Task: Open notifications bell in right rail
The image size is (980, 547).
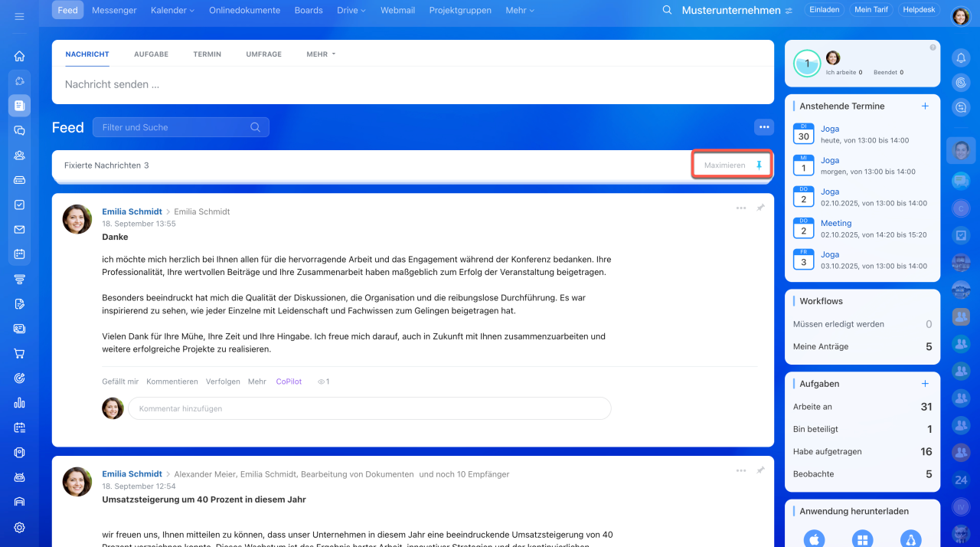Action: tap(961, 57)
